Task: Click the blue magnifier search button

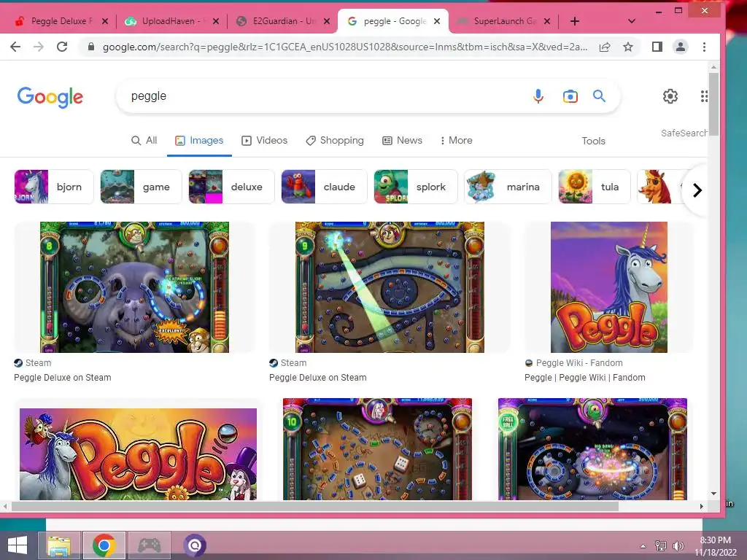Action: tap(599, 96)
